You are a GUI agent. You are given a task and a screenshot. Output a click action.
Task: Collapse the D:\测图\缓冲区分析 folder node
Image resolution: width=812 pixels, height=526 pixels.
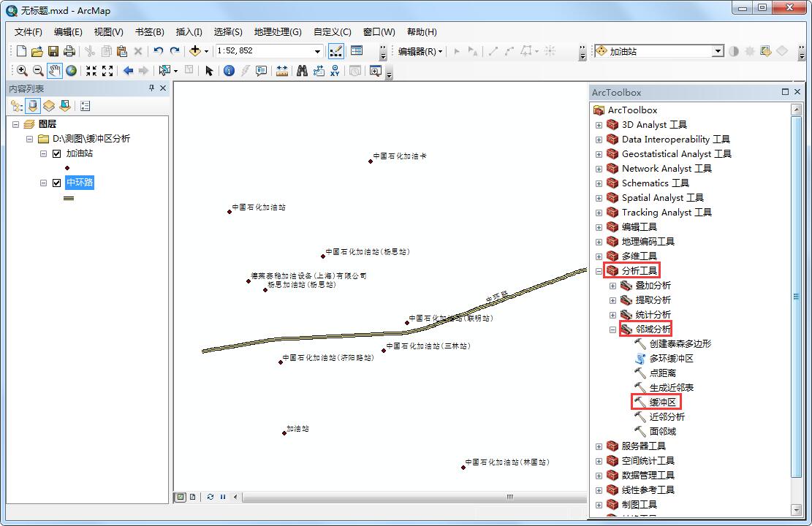(29, 139)
